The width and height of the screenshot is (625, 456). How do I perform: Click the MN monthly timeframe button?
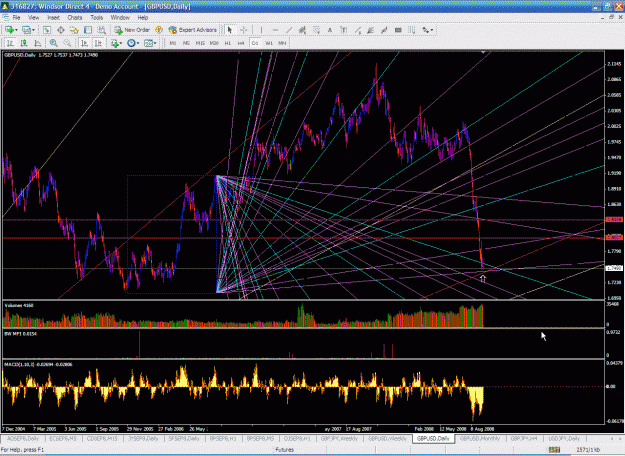coord(282,43)
